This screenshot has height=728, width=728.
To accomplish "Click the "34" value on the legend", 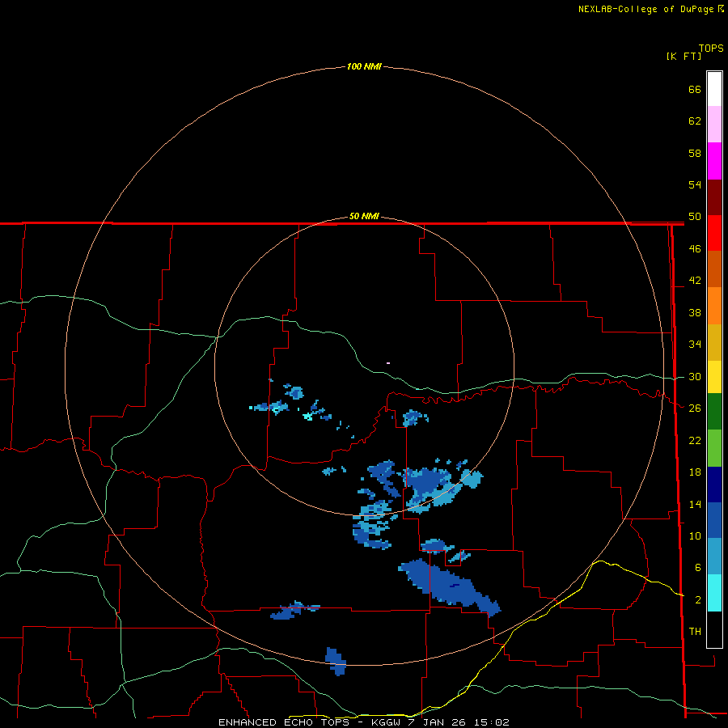I will pyautogui.click(x=695, y=344).
